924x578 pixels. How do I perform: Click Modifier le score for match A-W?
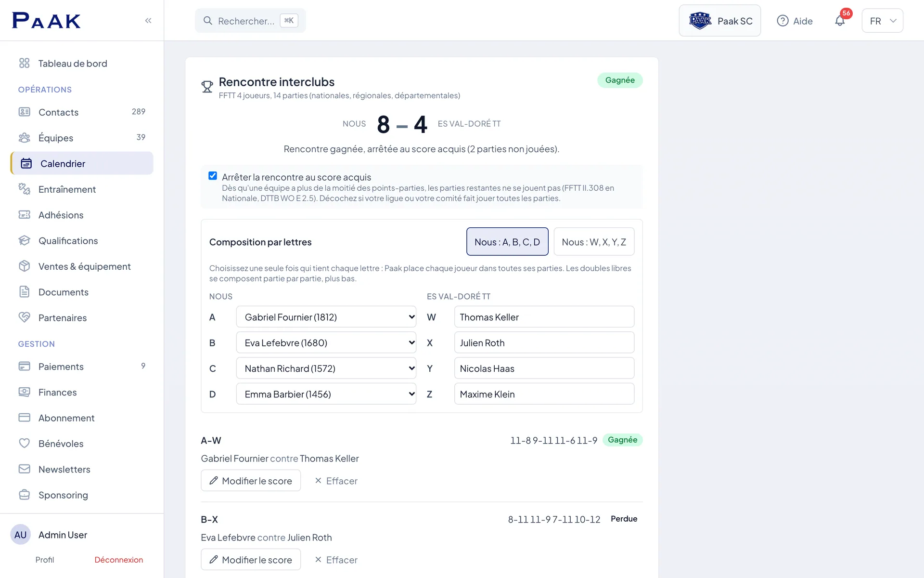pyautogui.click(x=251, y=481)
